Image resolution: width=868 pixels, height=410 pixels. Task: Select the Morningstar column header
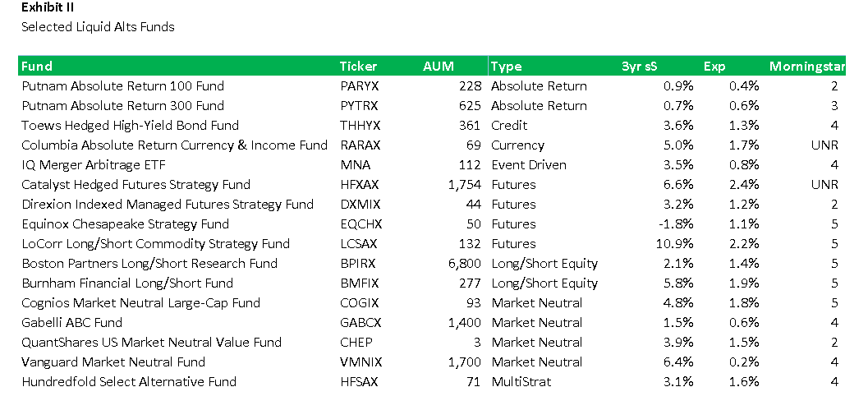point(806,67)
